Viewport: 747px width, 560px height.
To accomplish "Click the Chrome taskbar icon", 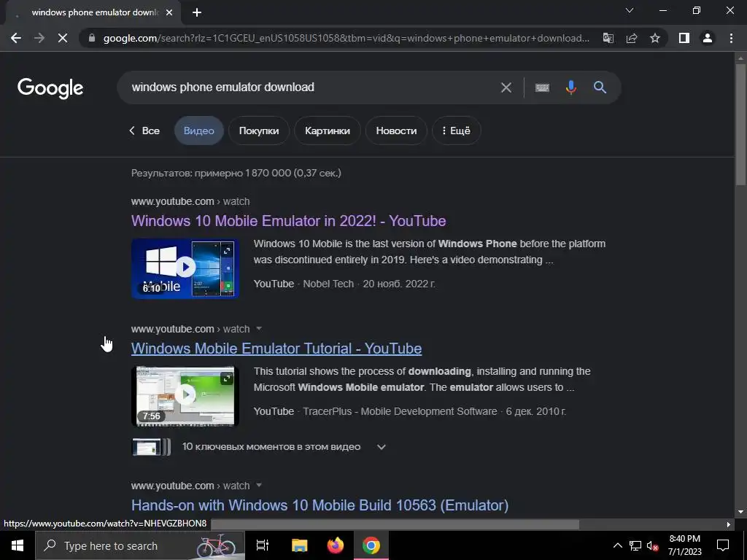I will pyautogui.click(x=371, y=545).
